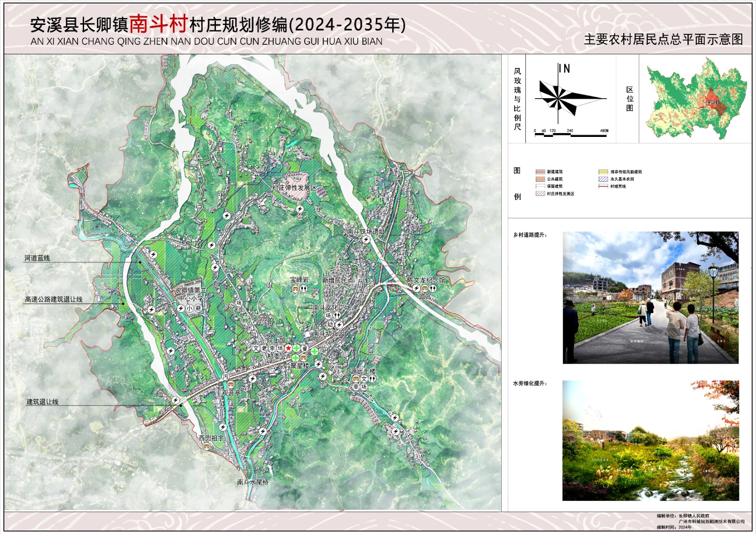Image resolution: width=756 pixels, height=534 pixels.
Task: Click the 避 shelter icon beside the school
Action: [198, 308]
